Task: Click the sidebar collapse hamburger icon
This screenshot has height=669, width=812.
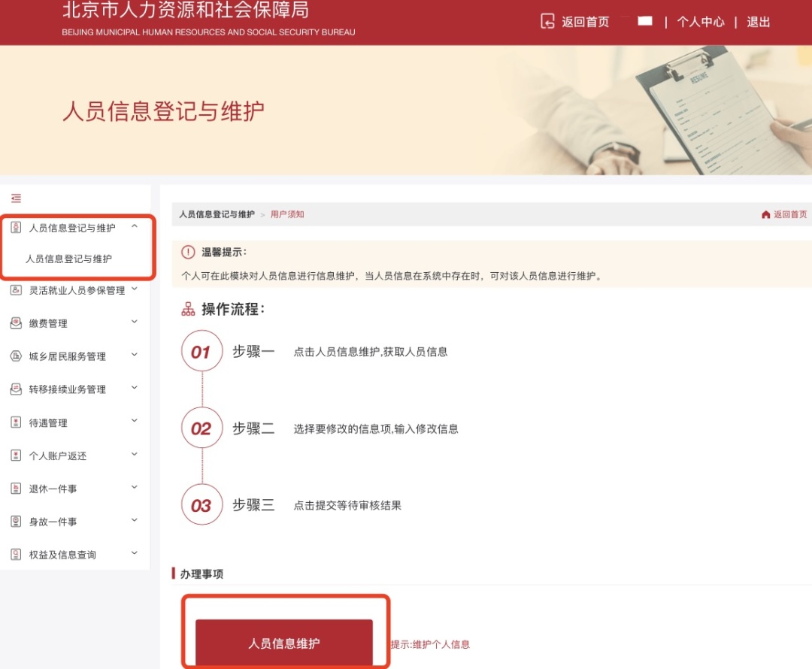Action: pyautogui.click(x=16, y=198)
